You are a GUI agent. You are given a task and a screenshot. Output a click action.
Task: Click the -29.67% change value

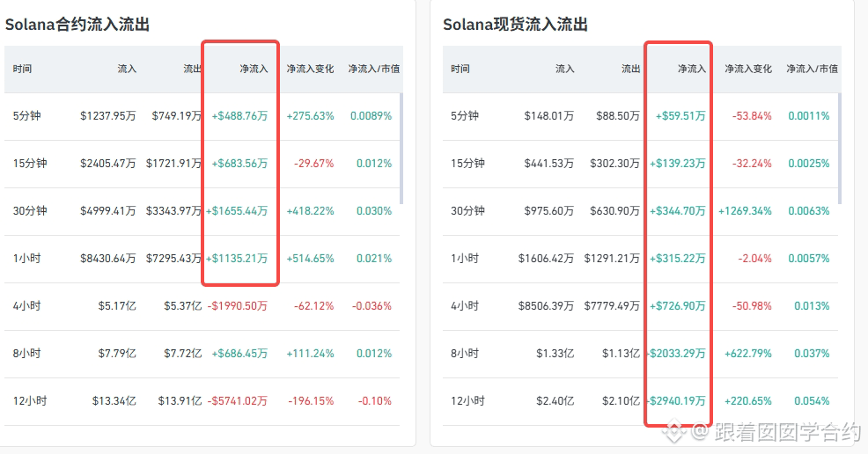(x=314, y=164)
